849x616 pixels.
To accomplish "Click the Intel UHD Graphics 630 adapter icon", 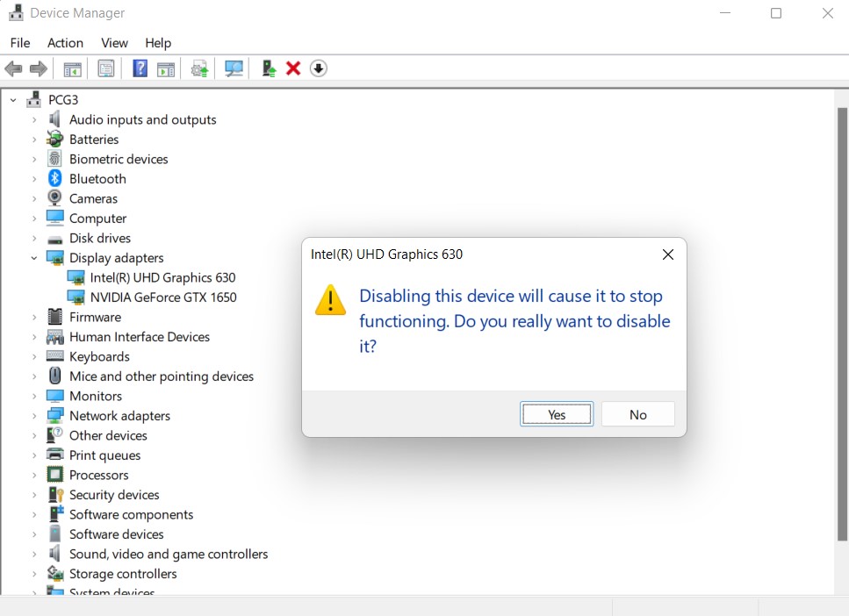I will (76, 277).
